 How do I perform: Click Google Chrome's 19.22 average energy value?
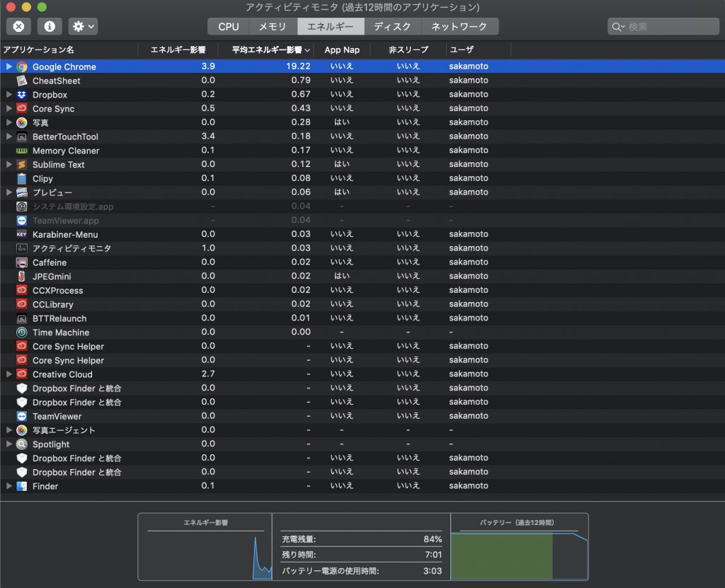[x=298, y=66]
